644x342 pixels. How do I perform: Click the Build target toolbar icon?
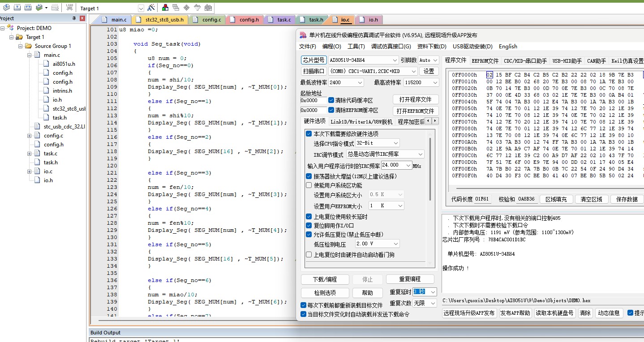click(17, 8)
